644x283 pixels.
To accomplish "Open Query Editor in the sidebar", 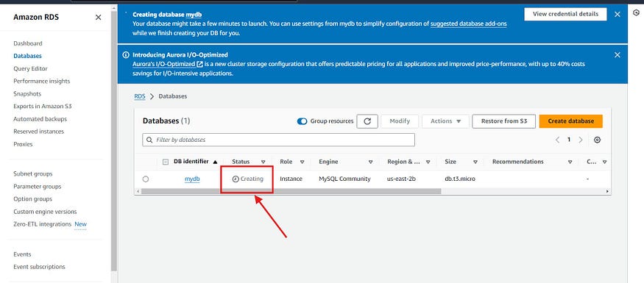I will (x=30, y=68).
